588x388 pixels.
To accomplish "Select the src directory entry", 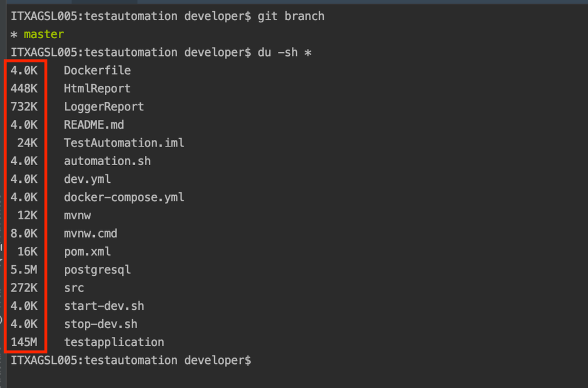I will tap(74, 288).
